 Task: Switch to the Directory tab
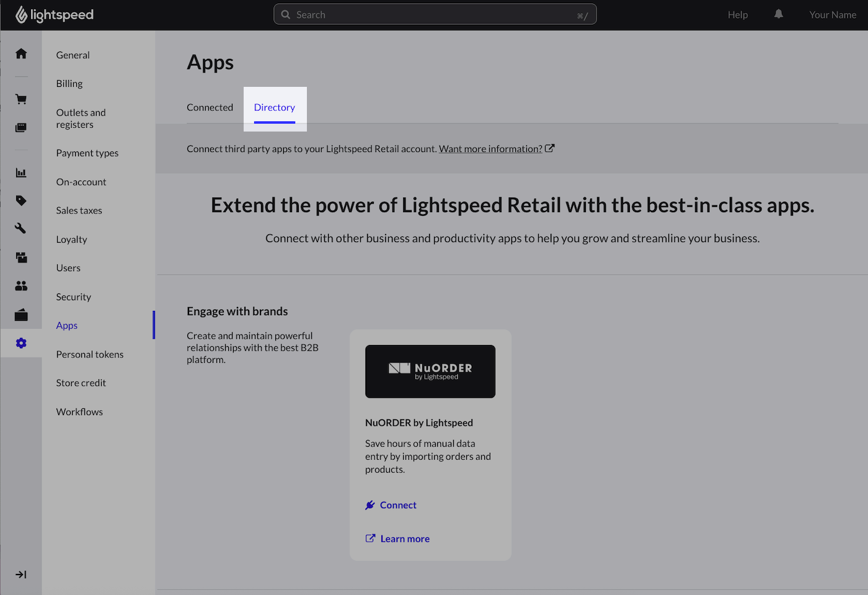tap(275, 107)
